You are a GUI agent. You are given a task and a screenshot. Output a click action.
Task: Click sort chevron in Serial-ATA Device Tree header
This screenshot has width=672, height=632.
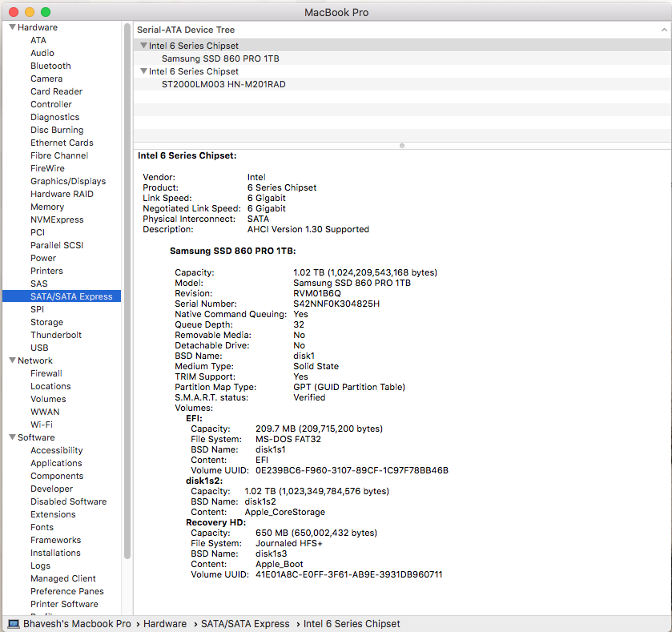(664, 30)
